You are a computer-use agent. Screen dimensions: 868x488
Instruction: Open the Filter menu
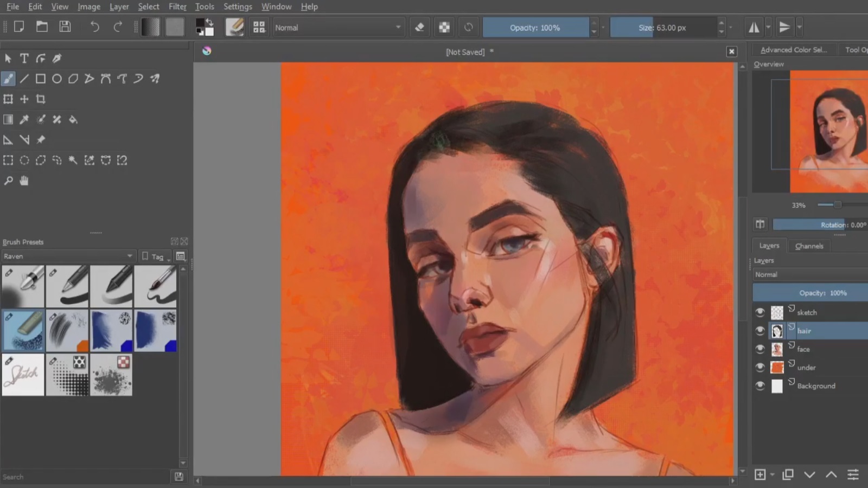pyautogui.click(x=177, y=7)
